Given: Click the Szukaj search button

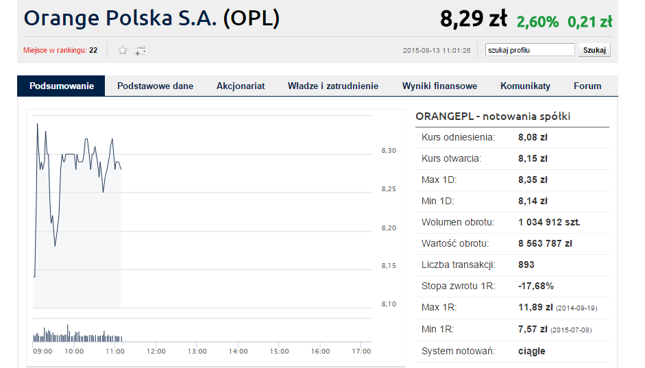Looking at the screenshot, I should click(594, 50).
